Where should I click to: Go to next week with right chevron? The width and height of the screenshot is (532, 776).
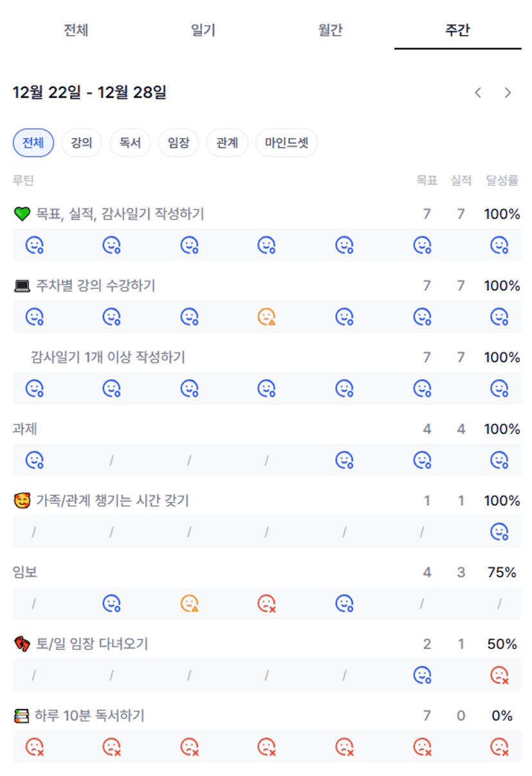click(x=508, y=93)
